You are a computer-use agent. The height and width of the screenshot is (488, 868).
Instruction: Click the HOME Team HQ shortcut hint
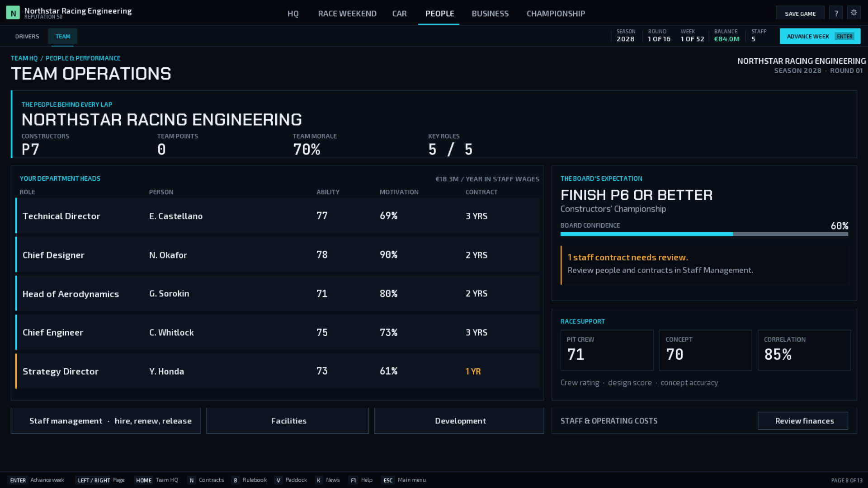point(156,480)
